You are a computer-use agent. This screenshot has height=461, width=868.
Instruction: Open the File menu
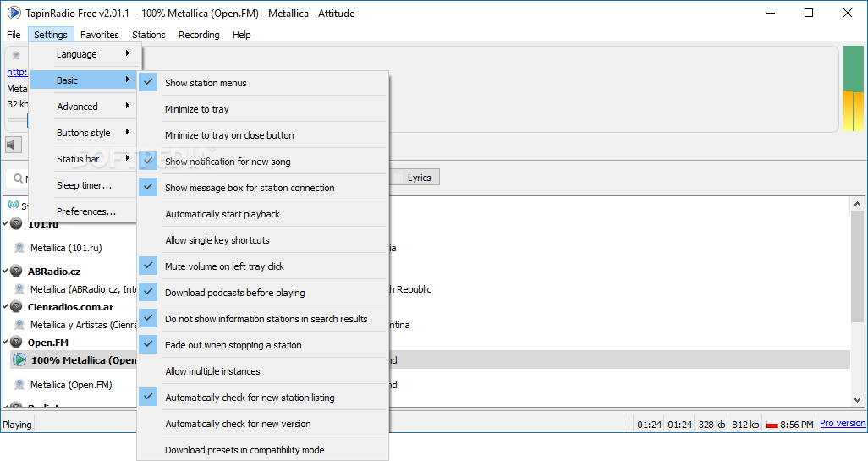[14, 35]
